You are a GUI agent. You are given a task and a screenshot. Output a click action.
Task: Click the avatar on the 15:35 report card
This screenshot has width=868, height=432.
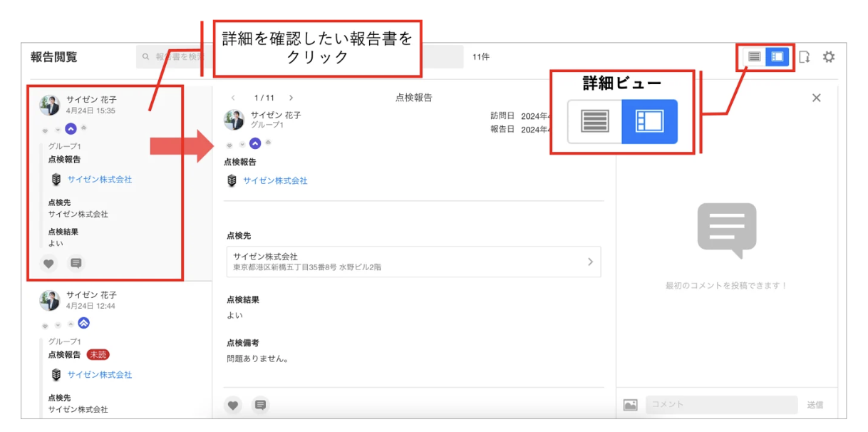[50, 105]
